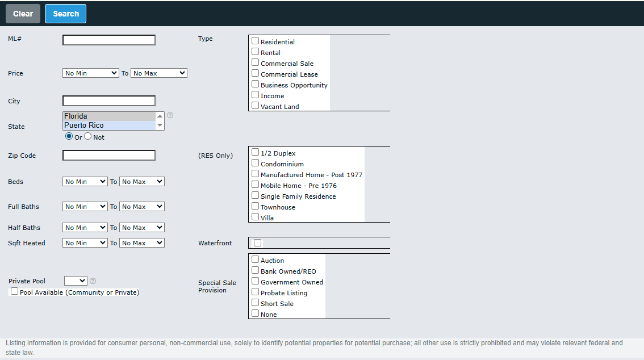
Task: Click into the Zip Code text box
Action: pos(108,156)
